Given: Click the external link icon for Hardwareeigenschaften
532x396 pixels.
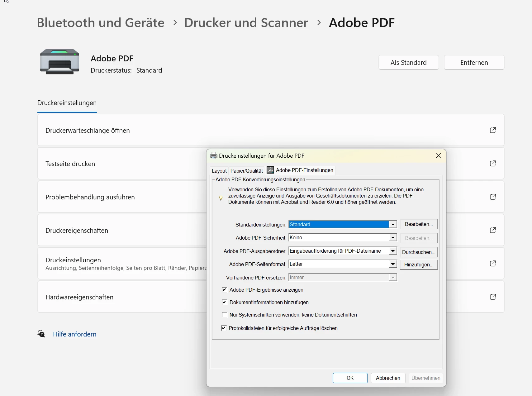Looking at the screenshot, I should pos(493,297).
